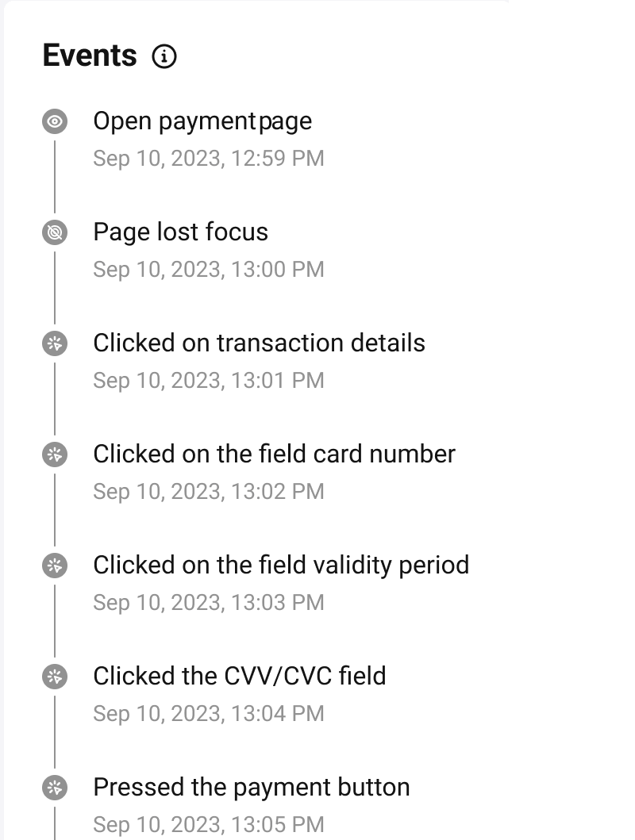Click the icon beside Clicked on transaction details

[55, 343]
